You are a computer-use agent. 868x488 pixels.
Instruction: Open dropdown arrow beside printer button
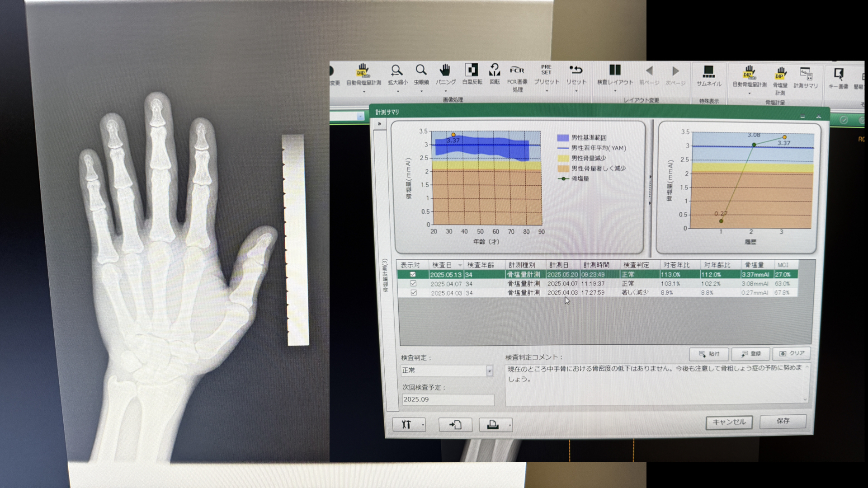pyautogui.click(x=510, y=425)
